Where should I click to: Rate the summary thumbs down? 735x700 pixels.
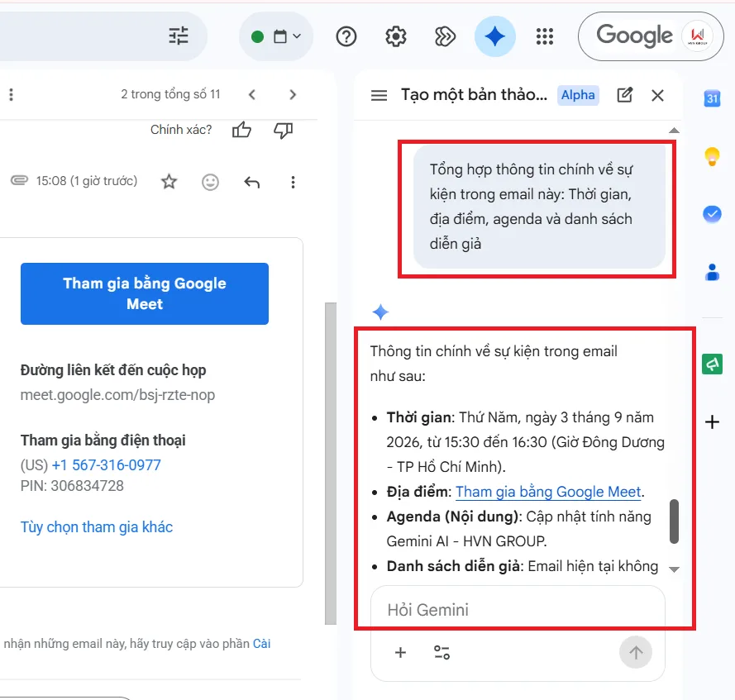(283, 130)
